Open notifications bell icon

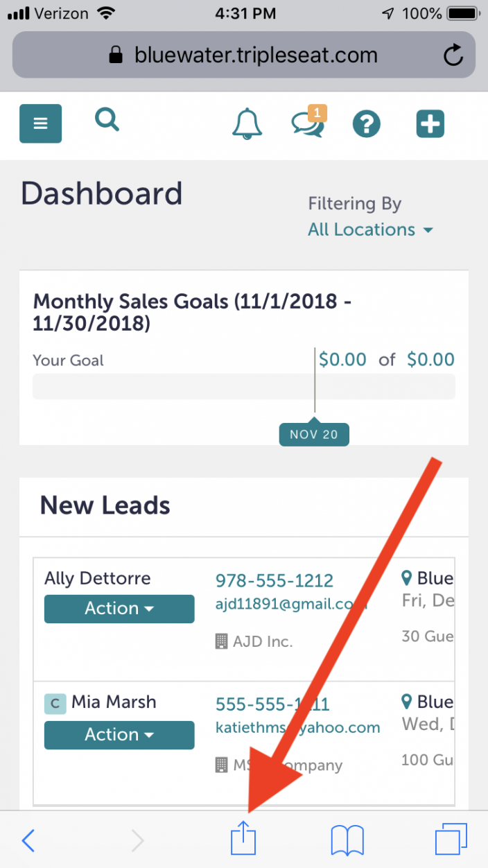coord(247,124)
